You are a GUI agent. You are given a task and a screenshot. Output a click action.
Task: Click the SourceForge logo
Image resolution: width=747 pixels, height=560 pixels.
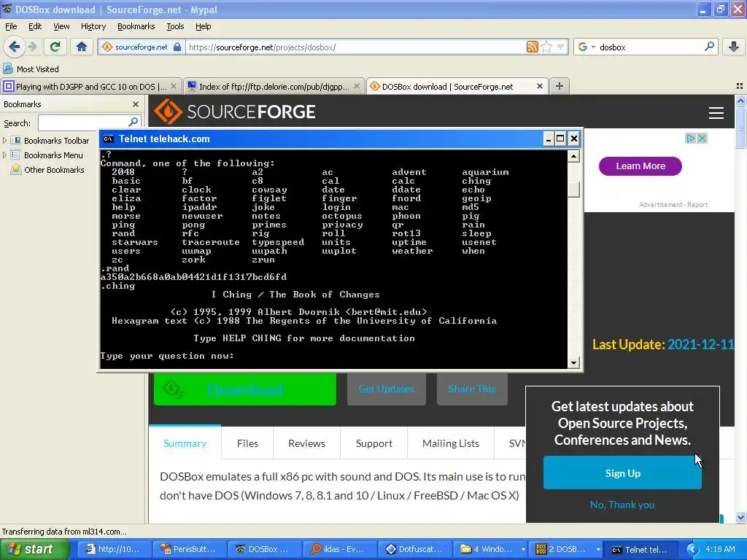point(234,112)
